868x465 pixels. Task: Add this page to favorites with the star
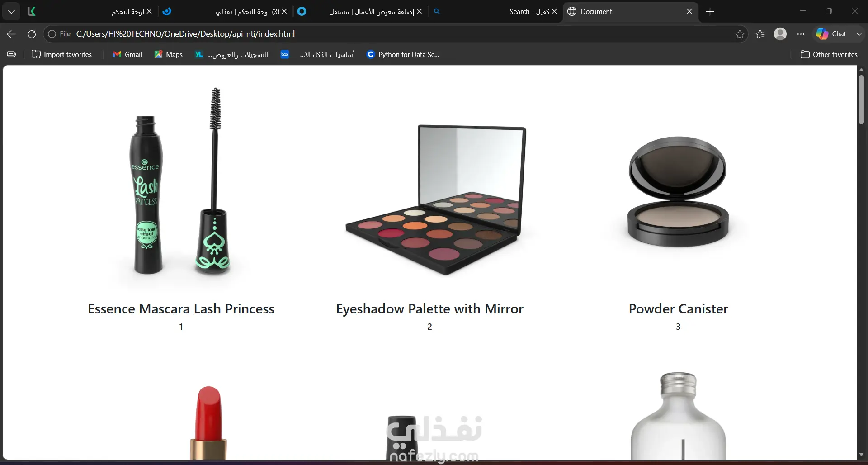tap(740, 34)
